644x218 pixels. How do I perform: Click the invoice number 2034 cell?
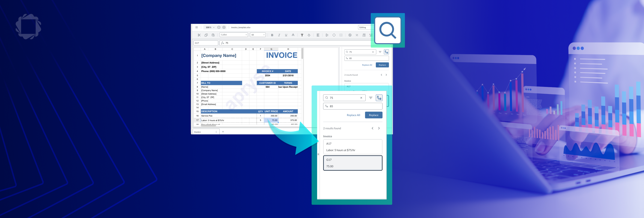[x=267, y=75]
